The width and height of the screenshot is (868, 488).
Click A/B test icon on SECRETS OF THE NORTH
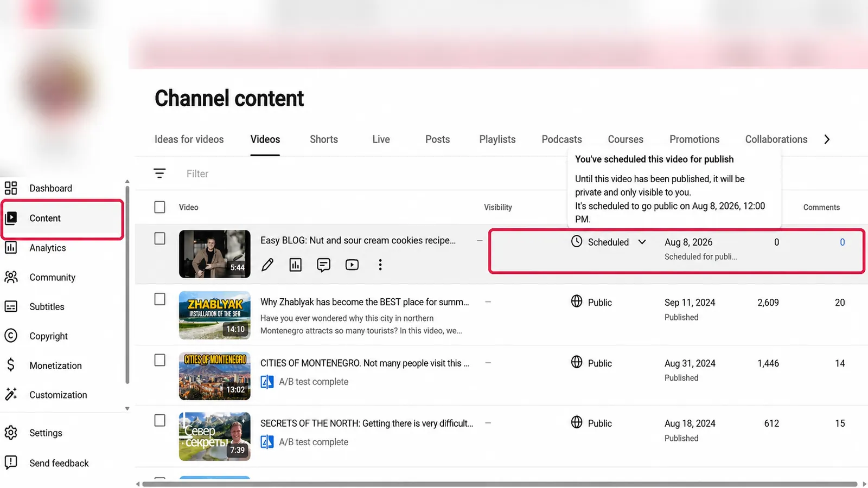coord(267,442)
